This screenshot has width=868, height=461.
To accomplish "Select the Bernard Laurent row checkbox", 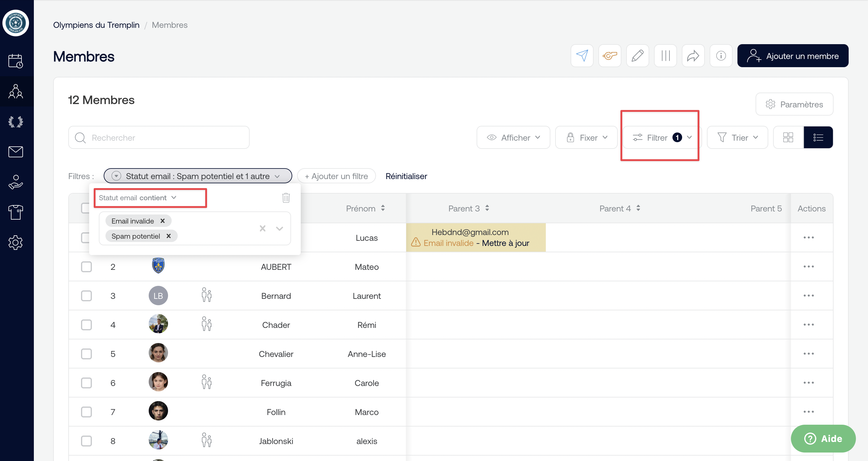I will 86,296.
